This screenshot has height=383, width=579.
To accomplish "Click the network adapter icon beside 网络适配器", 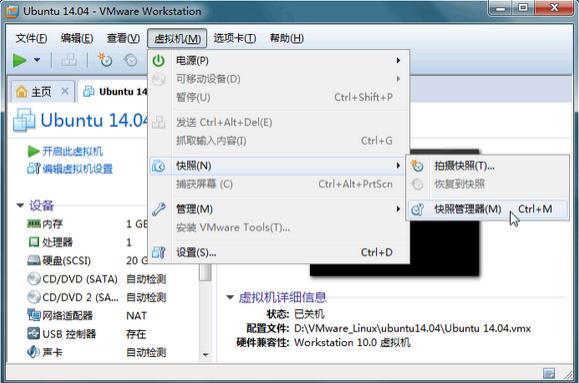I will [34, 315].
